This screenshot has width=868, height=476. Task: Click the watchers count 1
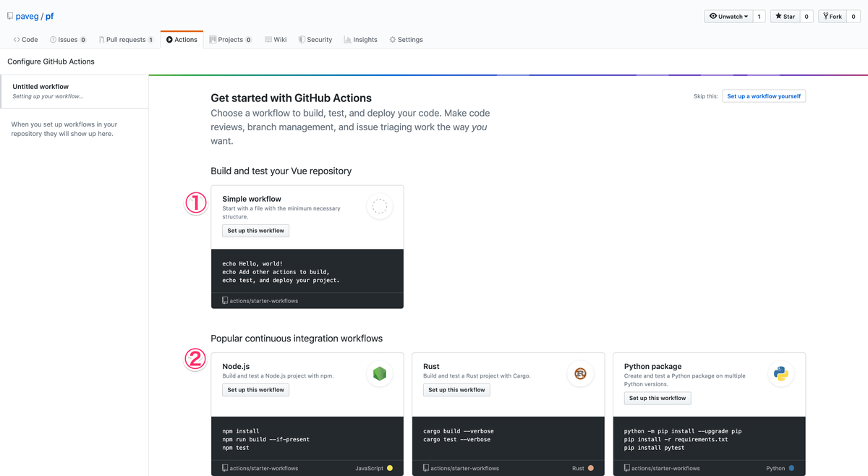[759, 16]
